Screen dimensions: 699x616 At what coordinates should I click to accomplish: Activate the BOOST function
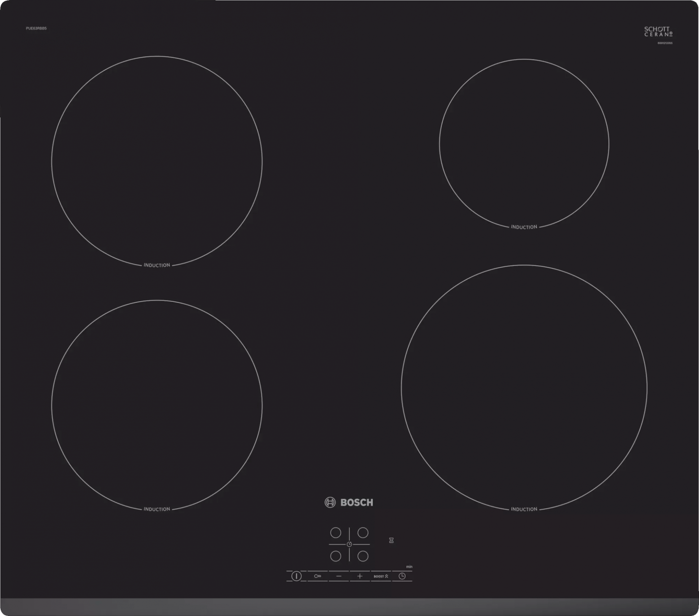381,576
